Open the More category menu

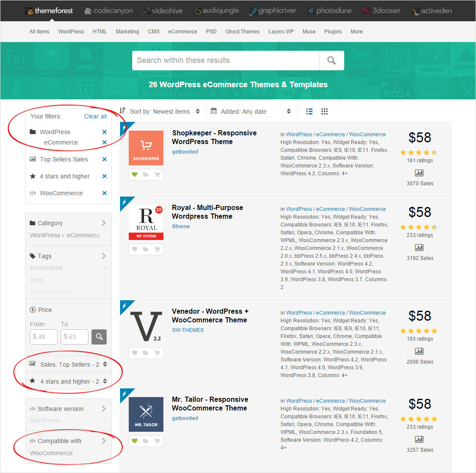coord(356,32)
